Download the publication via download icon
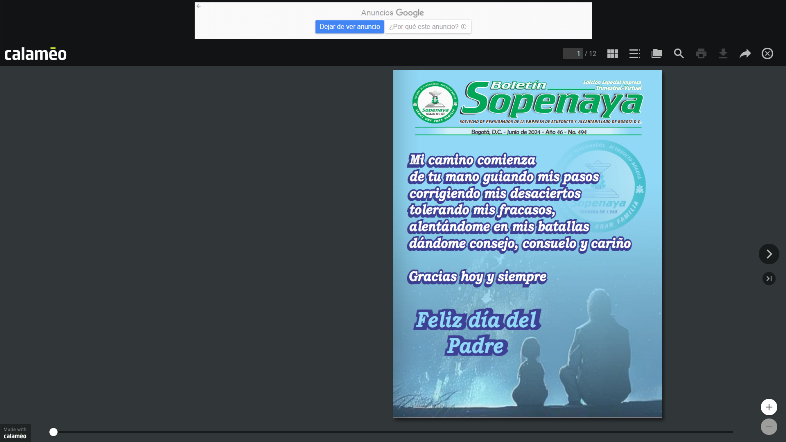Screen dimensions: 786x442 (x=723, y=54)
